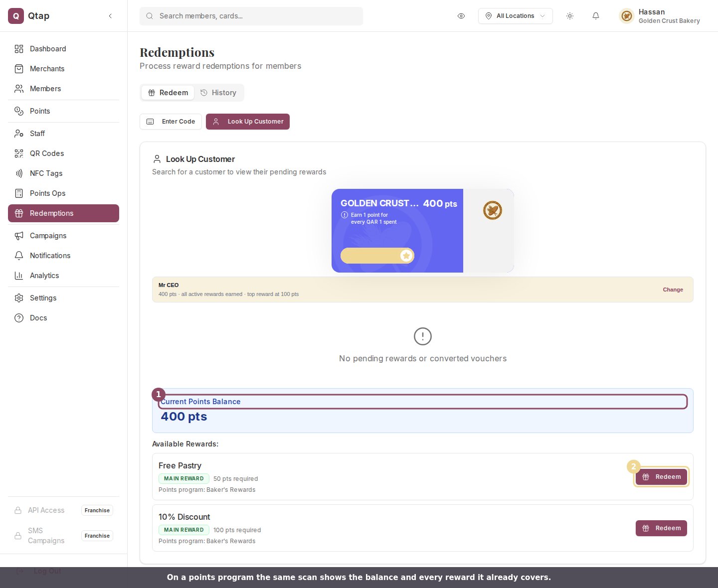This screenshot has height=588, width=718.
Task: Click the Notifications bell icon in sidebar
Action: coord(19,256)
